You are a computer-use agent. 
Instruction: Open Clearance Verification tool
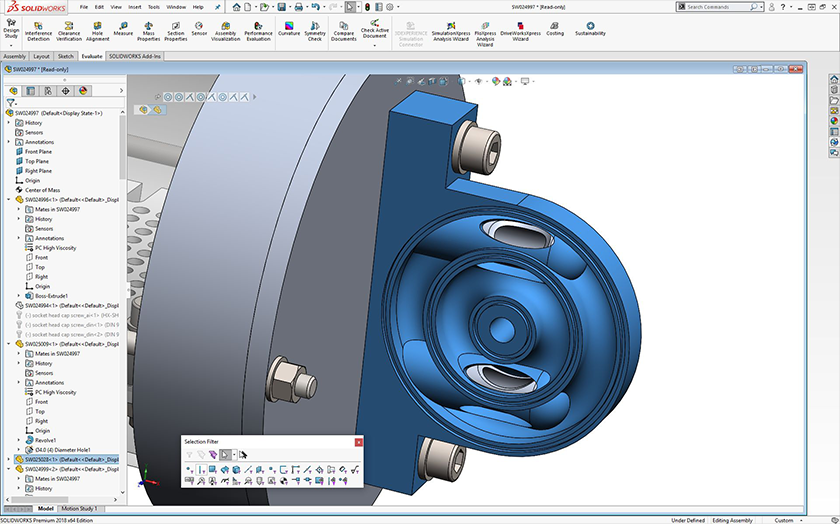[x=69, y=32]
